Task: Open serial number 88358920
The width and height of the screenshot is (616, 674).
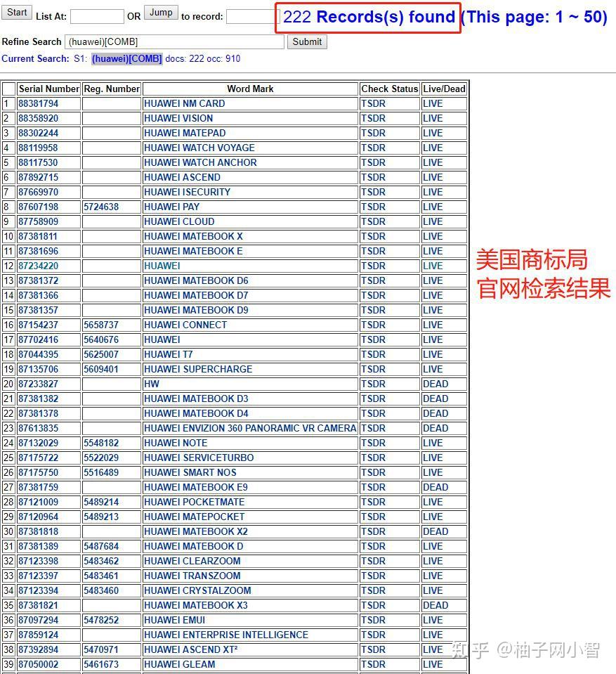Action: 38,118
